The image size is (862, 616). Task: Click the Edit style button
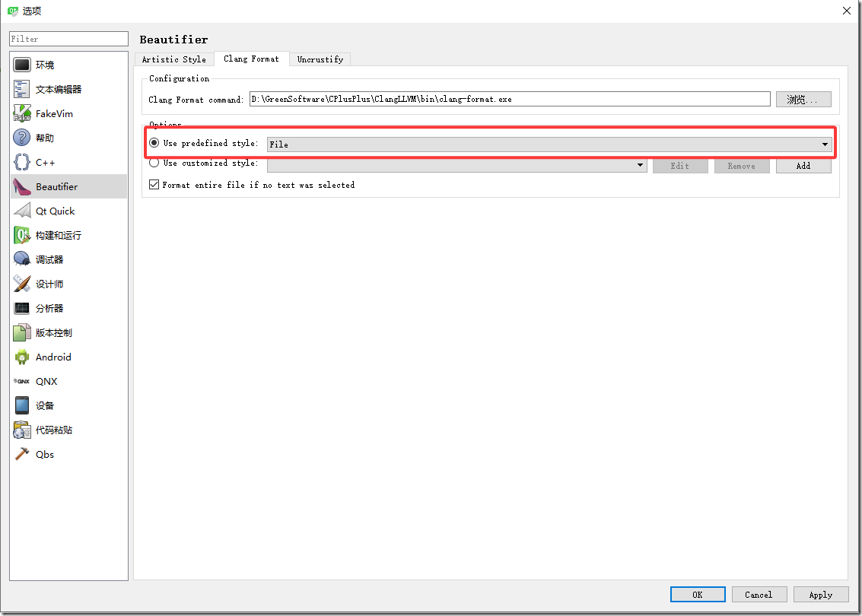680,166
